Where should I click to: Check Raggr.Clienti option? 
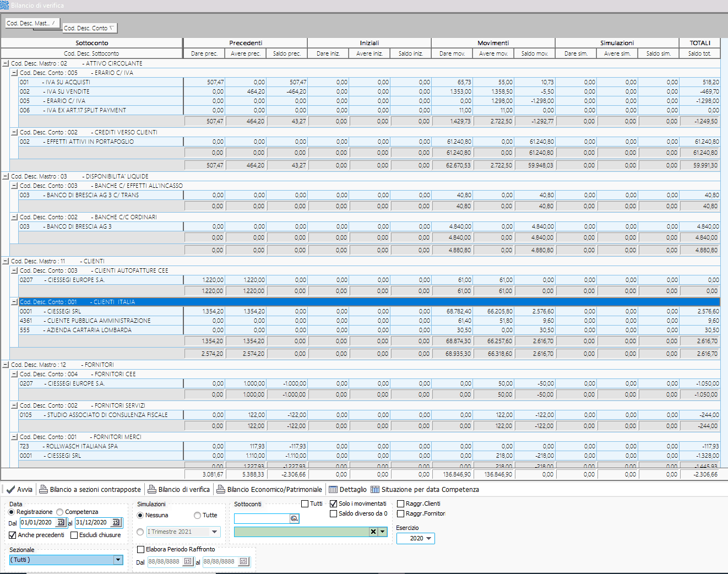400,503
